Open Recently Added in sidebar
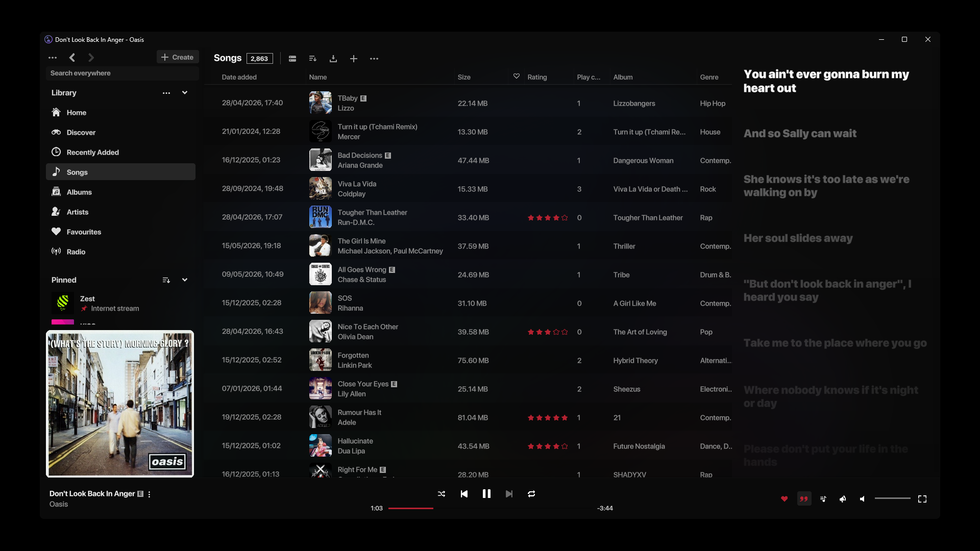980x551 pixels. click(x=120, y=152)
